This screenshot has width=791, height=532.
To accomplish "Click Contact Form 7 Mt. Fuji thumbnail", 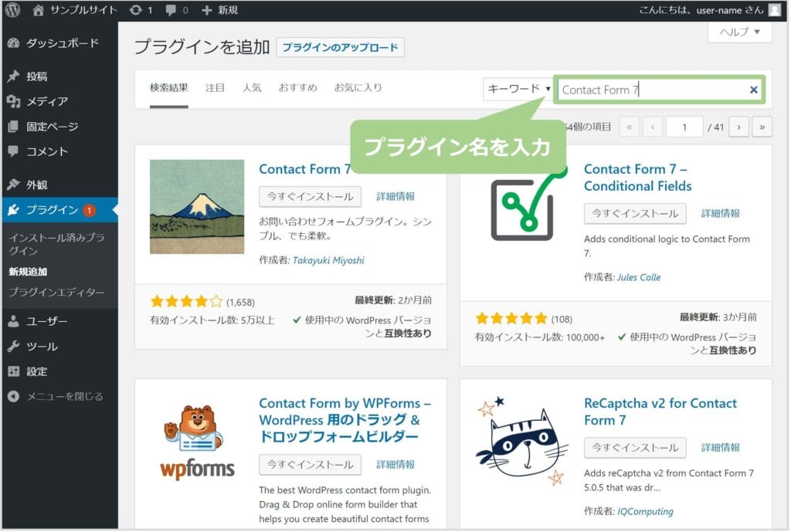I will point(197,207).
